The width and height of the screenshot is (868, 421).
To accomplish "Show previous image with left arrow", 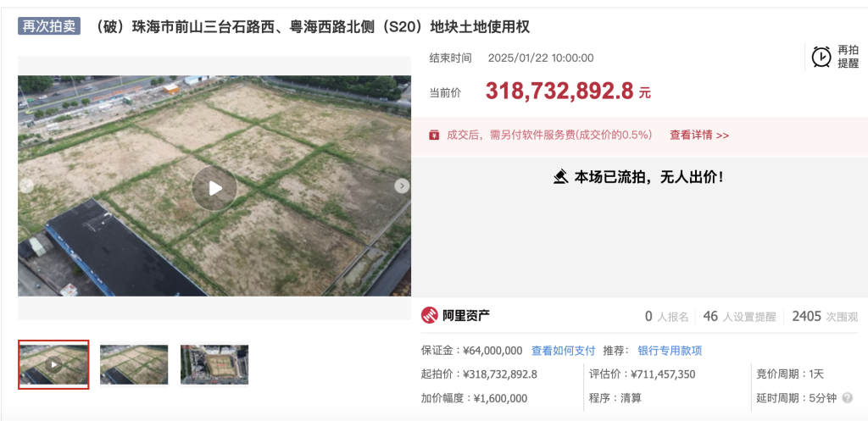I will [26, 186].
